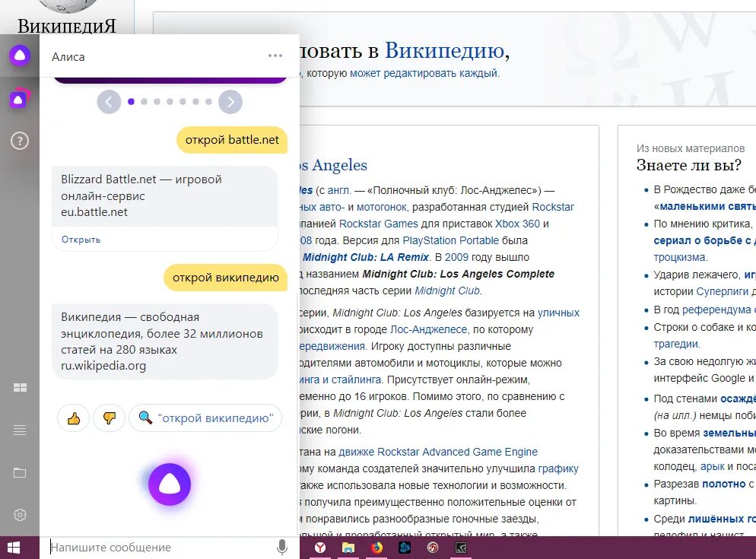Open the NVIDIA icon in the taskbar
The width and height of the screenshot is (756, 559).
(461, 548)
